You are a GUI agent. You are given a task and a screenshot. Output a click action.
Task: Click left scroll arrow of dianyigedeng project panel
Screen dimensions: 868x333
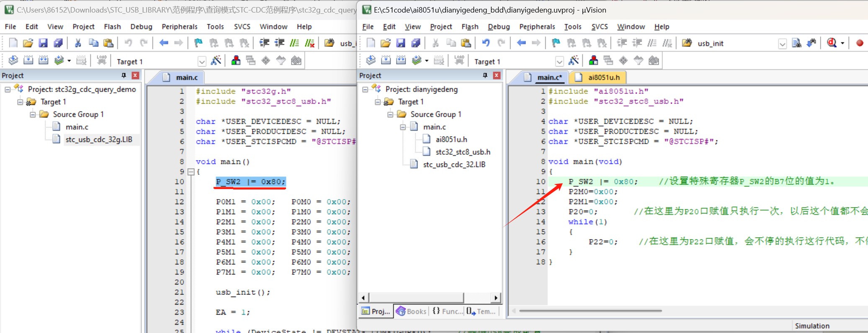coord(363,298)
